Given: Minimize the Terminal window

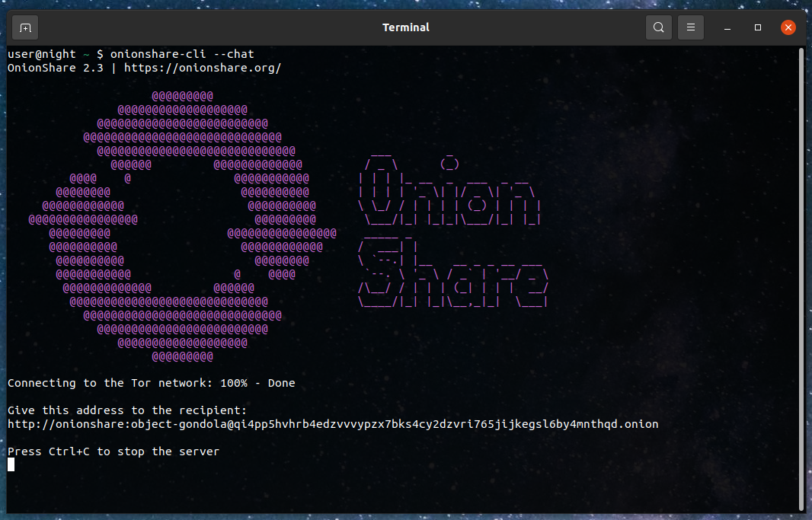Looking at the screenshot, I should tap(727, 27).
